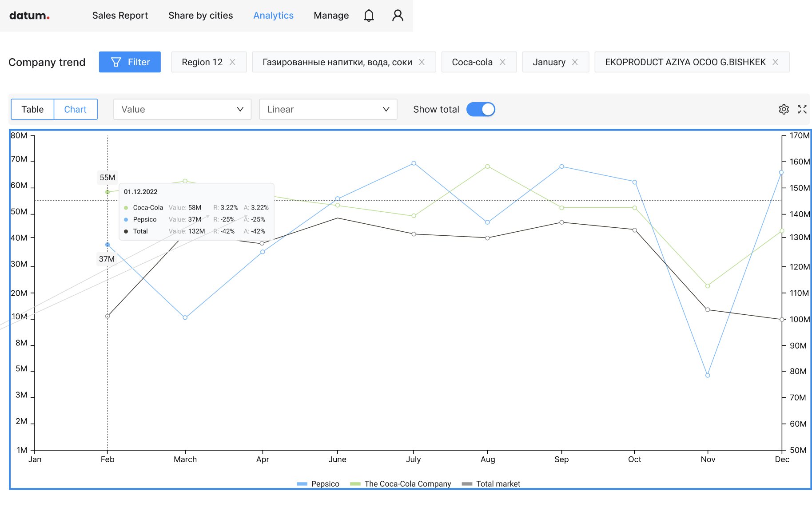Image resolution: width=812 pixels, height=515 pixels.
Task: Toggle the Show total switch
Action: point(481,109)
